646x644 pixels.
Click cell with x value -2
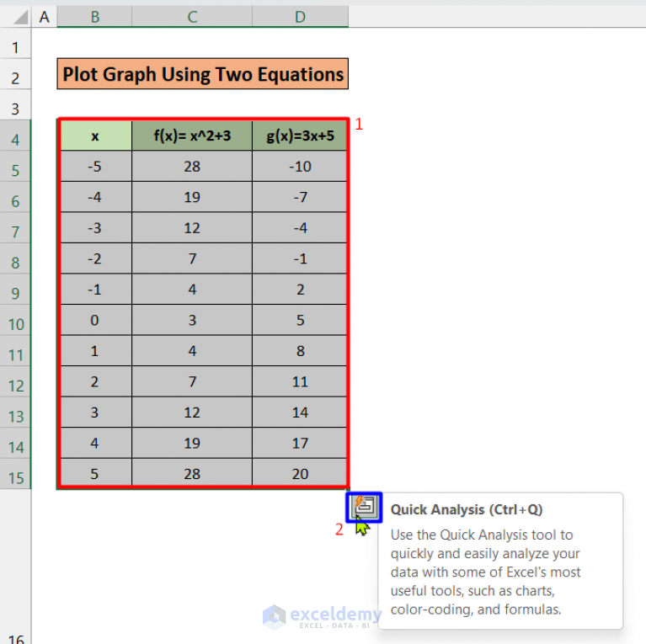pos(95,258)
